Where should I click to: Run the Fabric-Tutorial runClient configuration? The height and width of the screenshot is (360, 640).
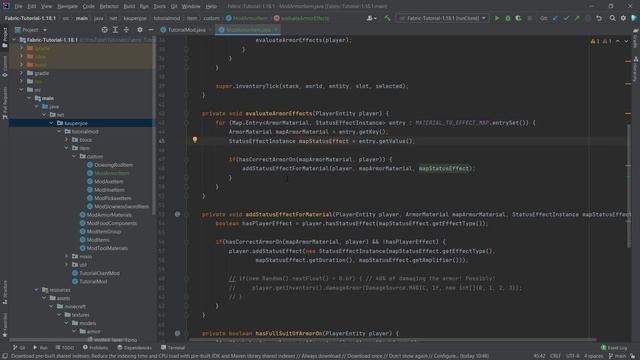click(x=497, y=18)
